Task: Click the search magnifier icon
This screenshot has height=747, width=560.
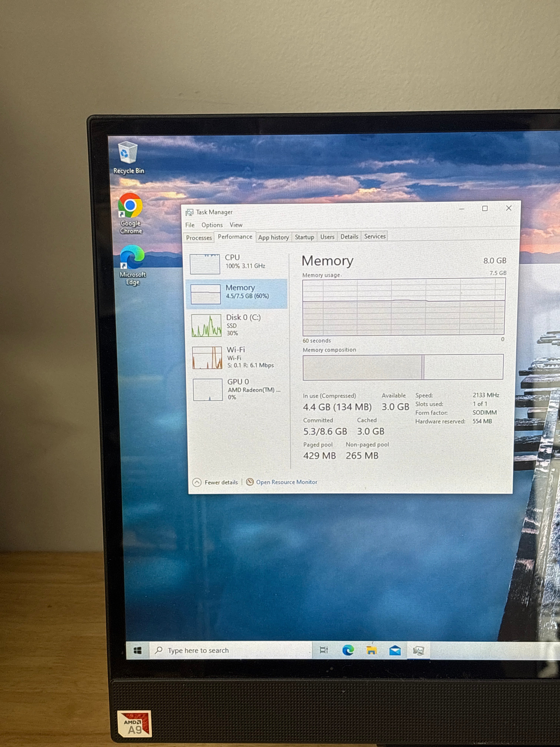Action: (159, 650)
